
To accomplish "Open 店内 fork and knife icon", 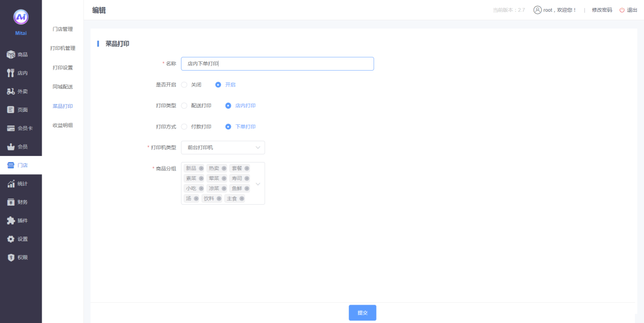I will [11, 73].
